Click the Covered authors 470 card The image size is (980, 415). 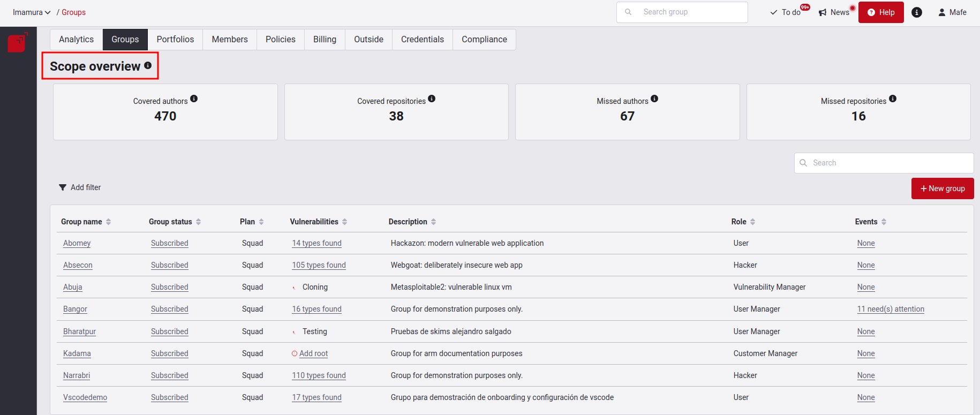point(165,112)
